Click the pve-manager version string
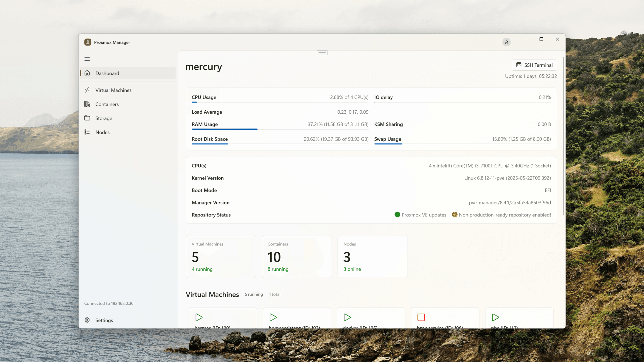The width and height of the screenshot is (644, 362). (x=510, y=202)
